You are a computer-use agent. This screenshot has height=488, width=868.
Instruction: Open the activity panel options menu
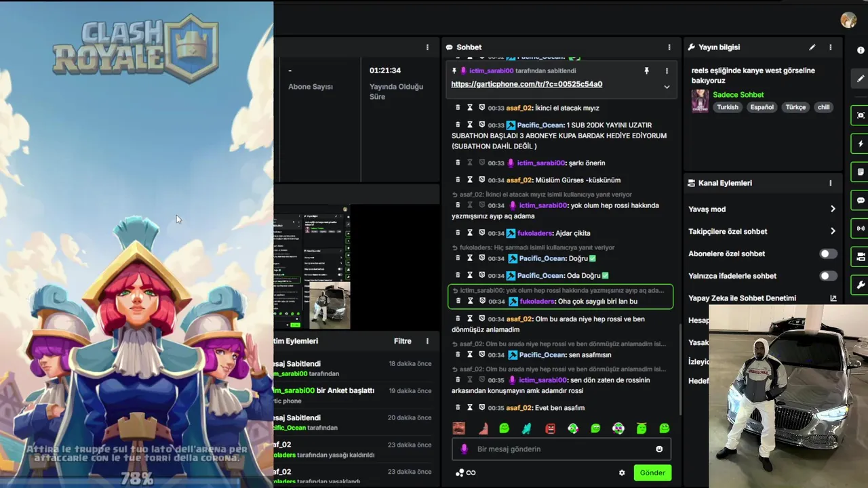(x=427, y=341)
